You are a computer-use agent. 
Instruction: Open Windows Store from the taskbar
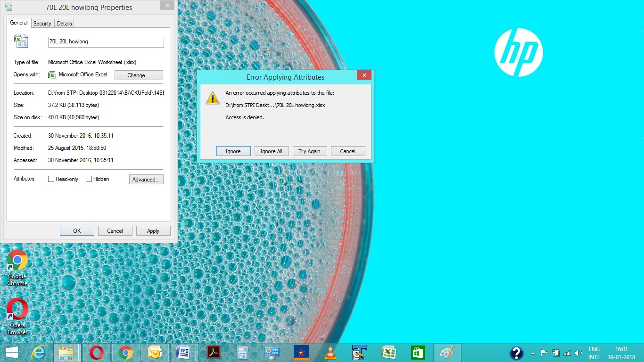click(x=418, y=353)
